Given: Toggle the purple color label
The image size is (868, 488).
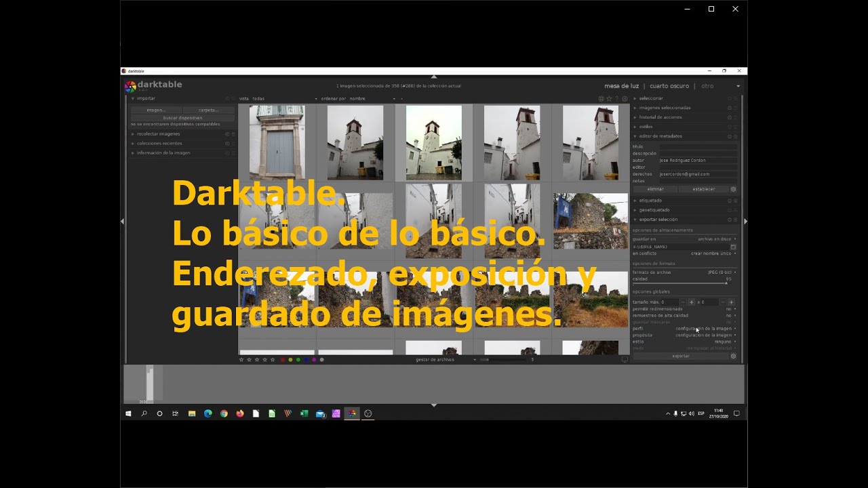Looking at the screenshot, I should pos(314,360).
